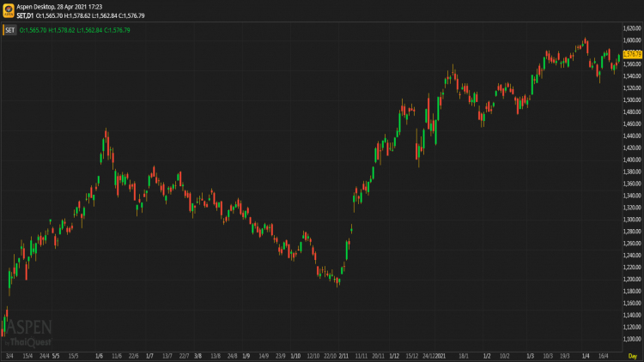Open the Day timeframe selector
This screenshot has width=644, height=362.
[633, 356]
